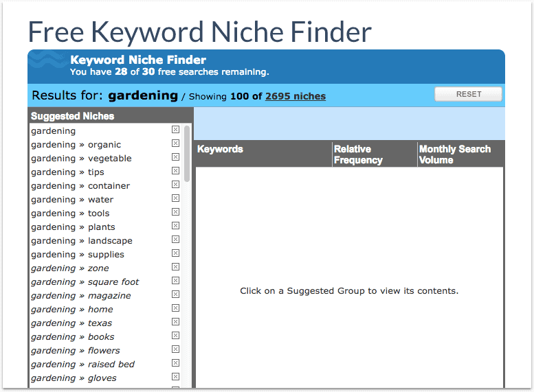Viewport: 534px width, 392px height.
Task: Open the gardening » home niche
Action: 72,310
